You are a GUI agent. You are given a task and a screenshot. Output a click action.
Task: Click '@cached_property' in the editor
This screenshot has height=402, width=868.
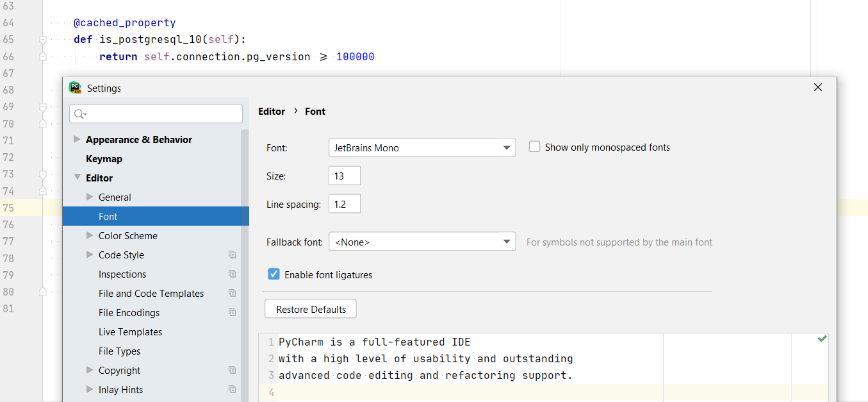[124, 22]
